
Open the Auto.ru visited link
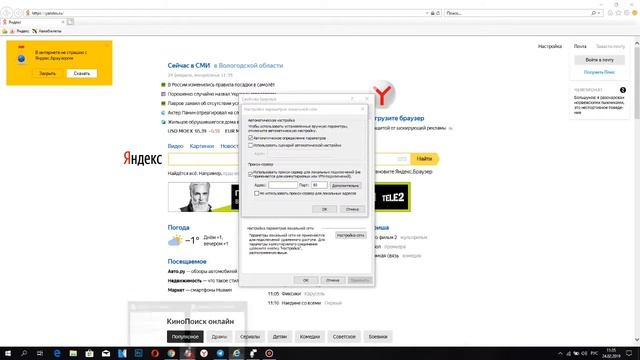(176, 271)
